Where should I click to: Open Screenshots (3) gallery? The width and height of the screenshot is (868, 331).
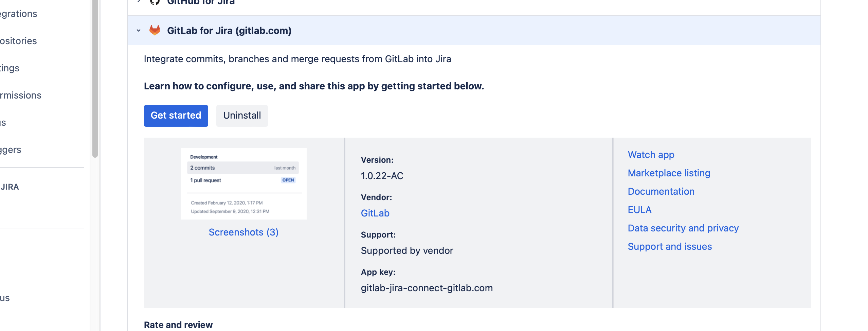click(243, 232)
